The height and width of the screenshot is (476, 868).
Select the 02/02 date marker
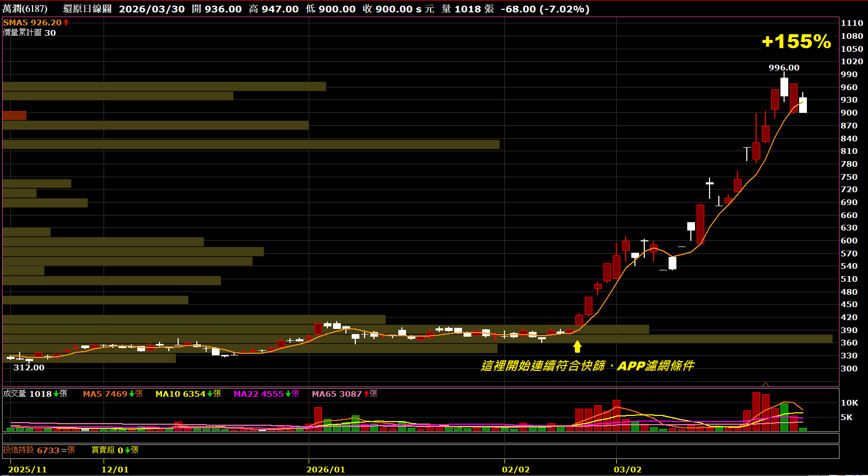(x=516, y=470)
